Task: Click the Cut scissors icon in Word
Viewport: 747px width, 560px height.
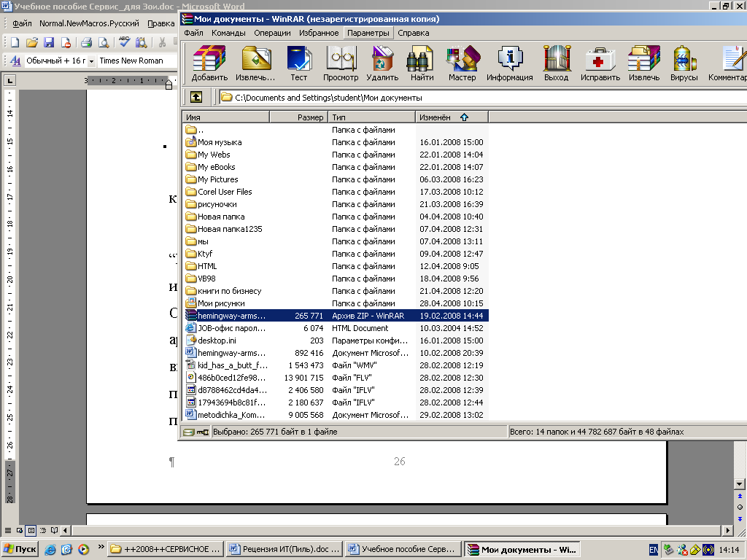Action: click(162, 42)
